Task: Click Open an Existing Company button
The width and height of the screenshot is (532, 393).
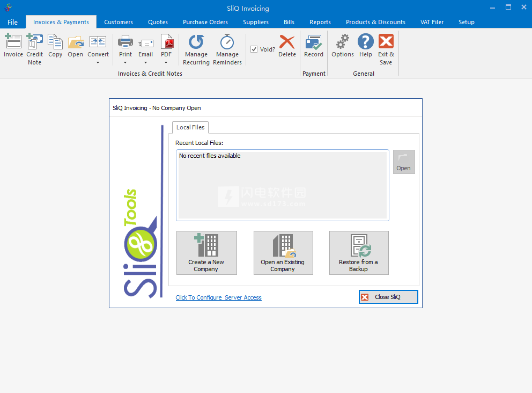Action: pyautogui.click(x=283, y=253)
